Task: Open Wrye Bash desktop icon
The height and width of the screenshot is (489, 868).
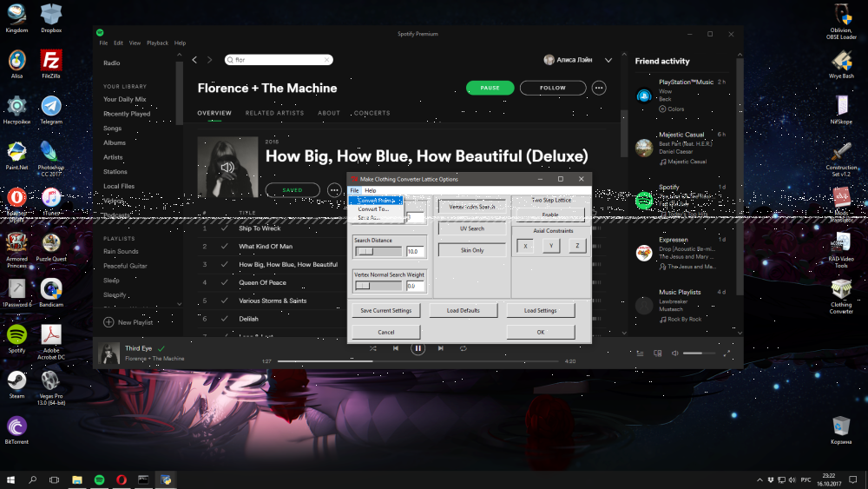Action: coord(841,63)
